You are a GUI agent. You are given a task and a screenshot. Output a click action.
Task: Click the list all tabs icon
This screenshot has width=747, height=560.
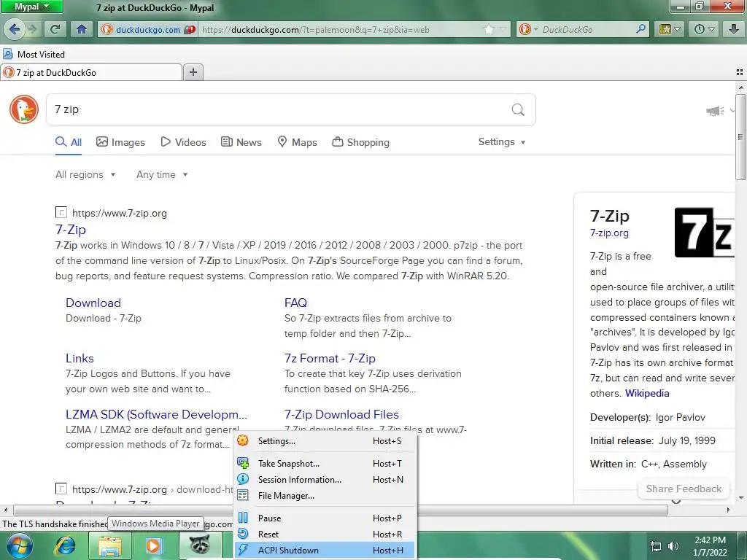[739, 72]
